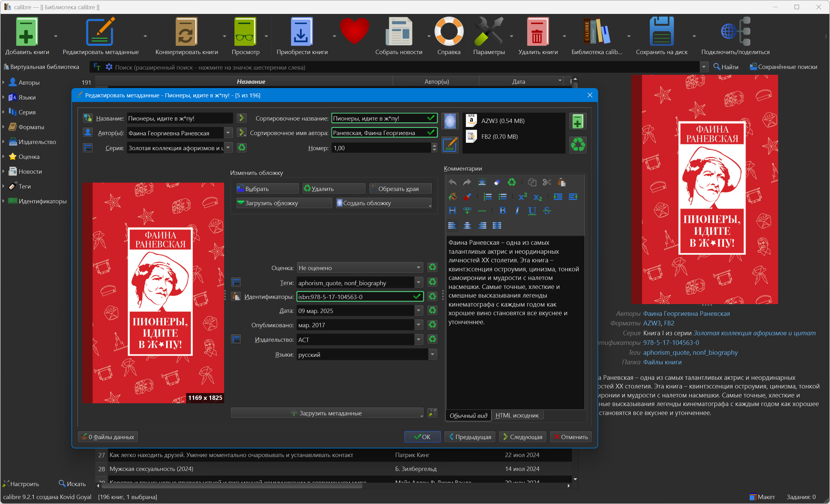Viewport: 830px width, 504px height.
Task: Click the superscript icon in comments toolbar
Action: click(x=522, y=197)
